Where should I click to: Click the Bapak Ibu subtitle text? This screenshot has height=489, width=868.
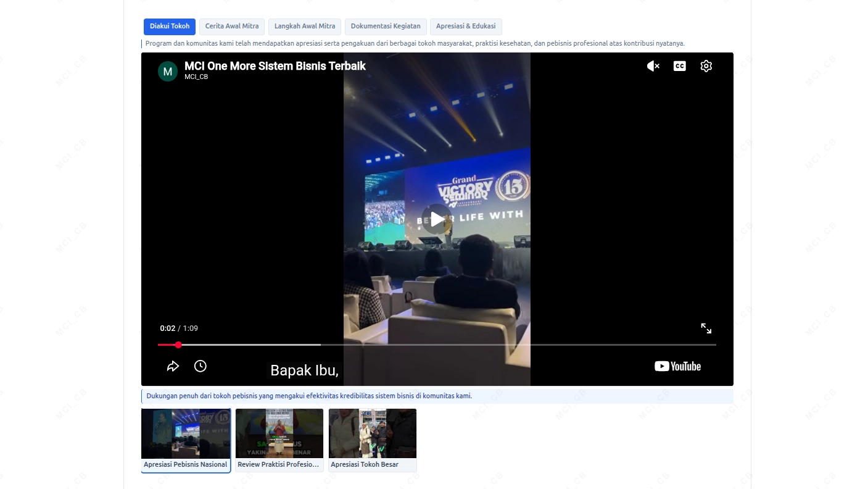(x=305, y=370)
